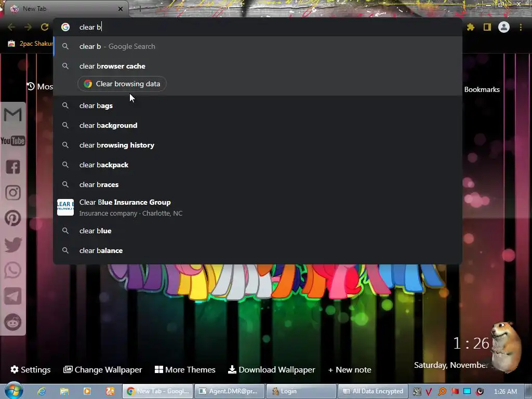Switch to Login taskbar window
This screenshot has height=399, width=532.
pyautogui.click(x=301, y=391)
